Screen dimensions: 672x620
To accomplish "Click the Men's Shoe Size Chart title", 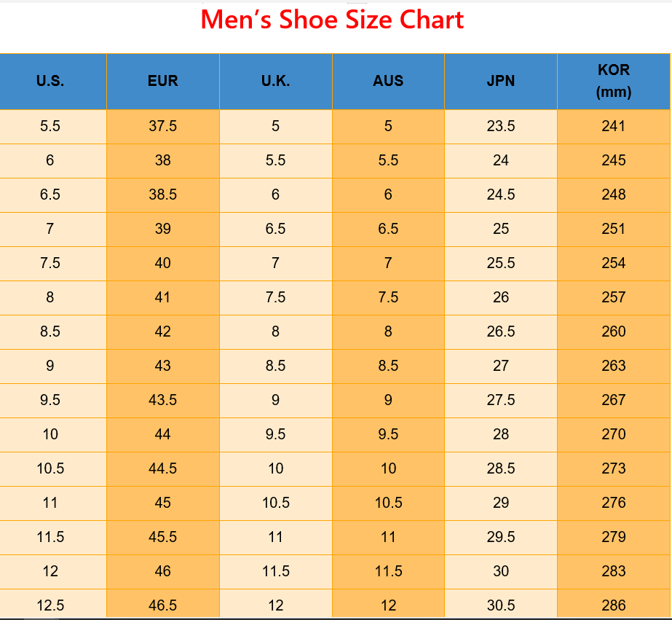I will tap(332, 20).
